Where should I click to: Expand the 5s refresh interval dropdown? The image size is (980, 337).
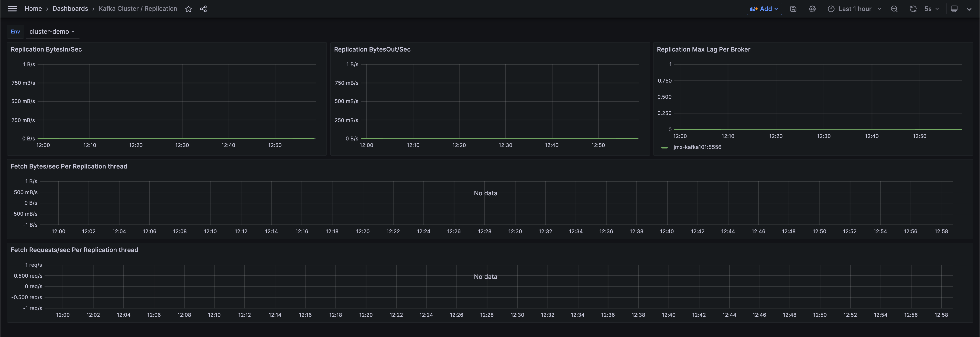[932, 9]
